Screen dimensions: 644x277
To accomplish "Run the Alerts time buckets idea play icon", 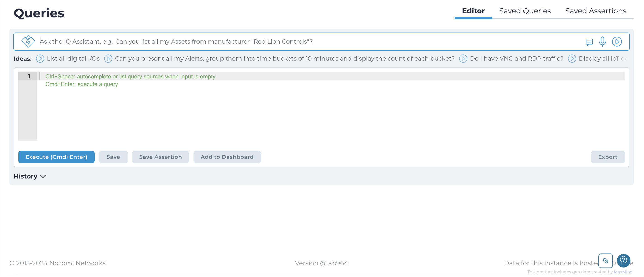I will point(108,59).
